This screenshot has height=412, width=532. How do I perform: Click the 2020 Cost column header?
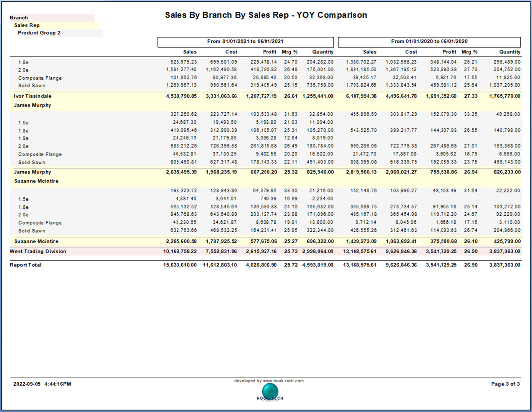[x=411, y=52]
